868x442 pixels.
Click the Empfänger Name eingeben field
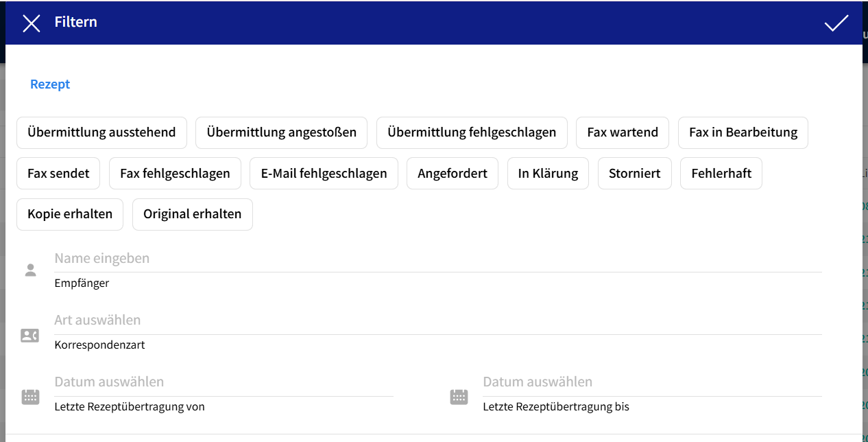(437, 259)
